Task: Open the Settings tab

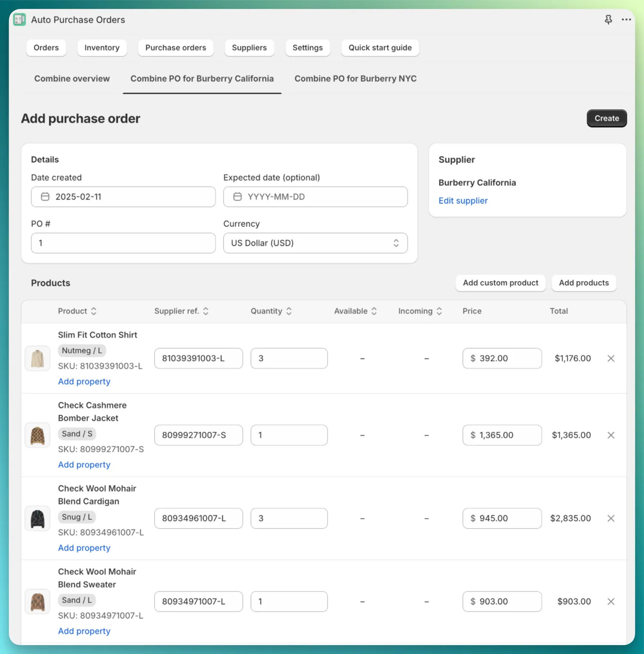Action: (x=307, y=48)
